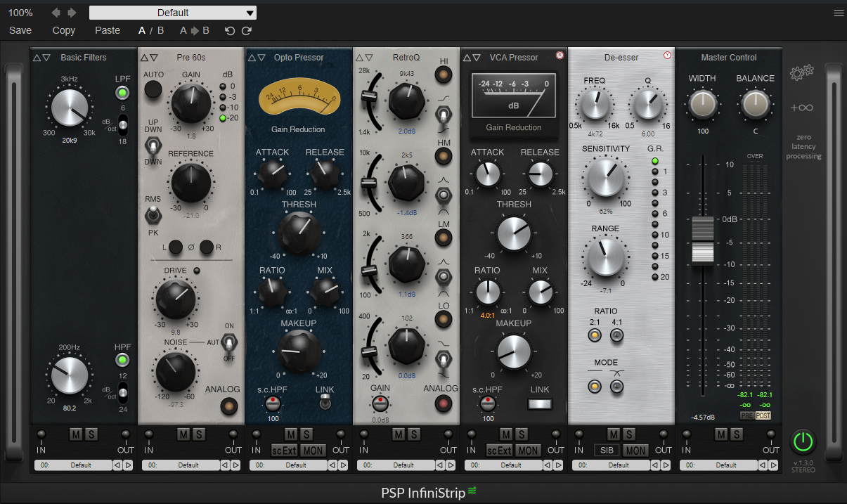Screen dimensions: 847x504
Task: Click the redo arrow icon
Action: [x=247, y=30]
